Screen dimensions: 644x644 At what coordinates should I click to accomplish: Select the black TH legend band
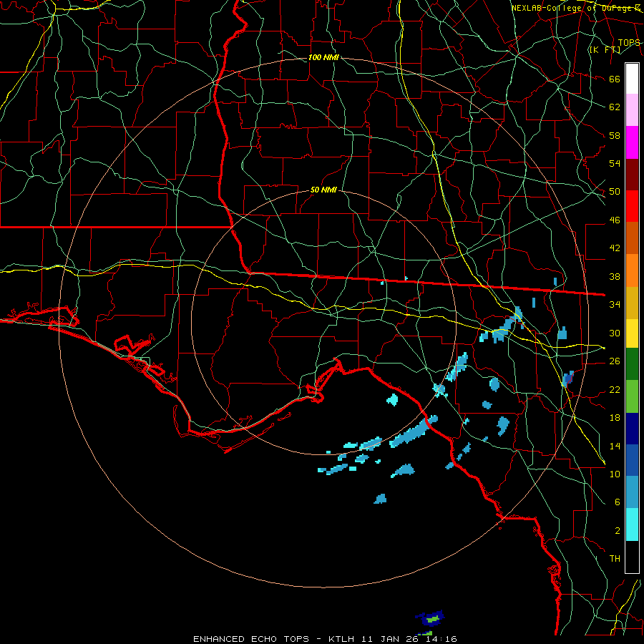[632, 557]
